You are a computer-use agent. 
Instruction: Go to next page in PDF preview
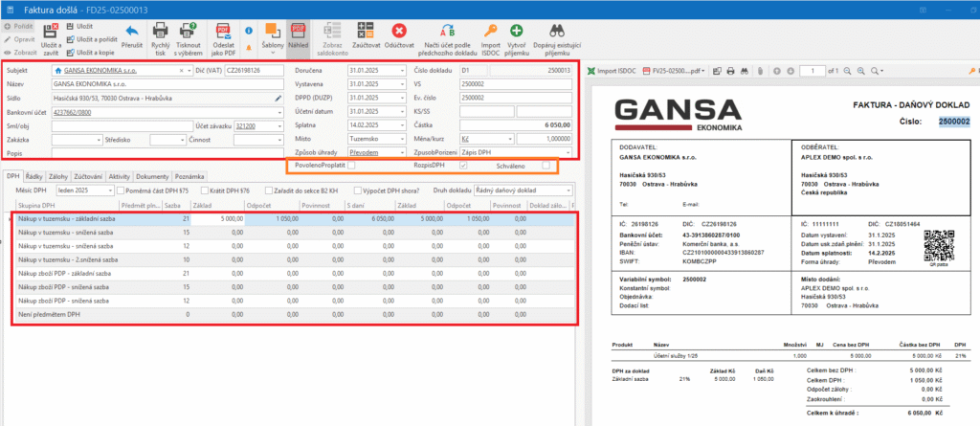[x=791, y=71]
